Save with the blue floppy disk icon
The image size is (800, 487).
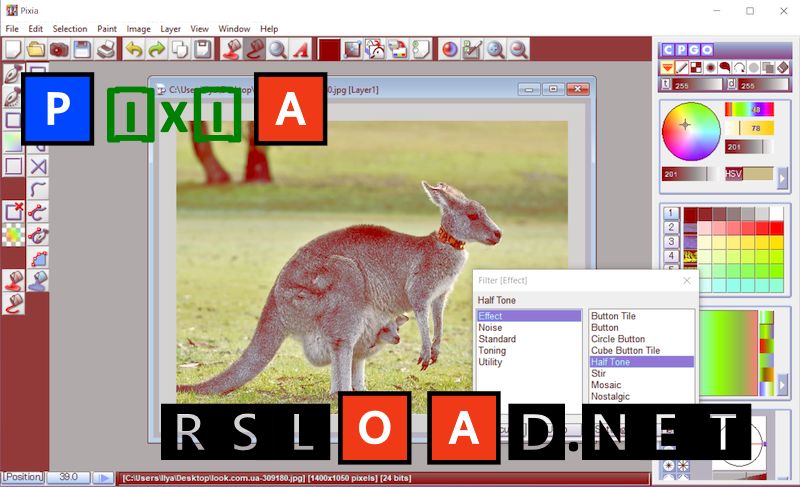click(82, 49)
